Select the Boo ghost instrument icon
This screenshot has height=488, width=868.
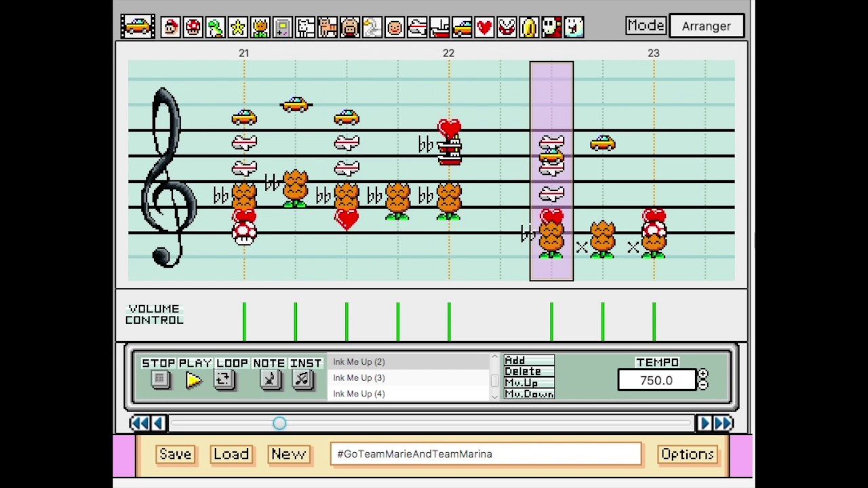click(x=574, y=28)
